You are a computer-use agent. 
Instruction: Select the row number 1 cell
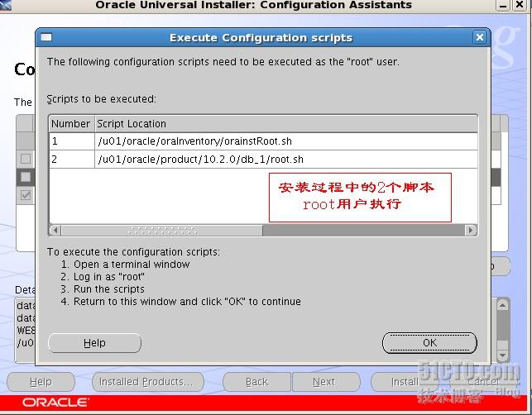[72, 141]
